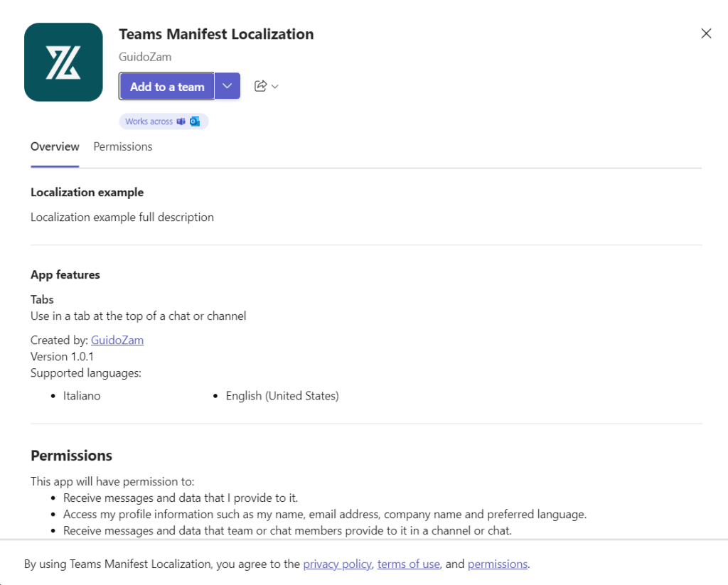Follow the terms of use link
Viewport: 728px width, 585px height.
click(408, 564)
